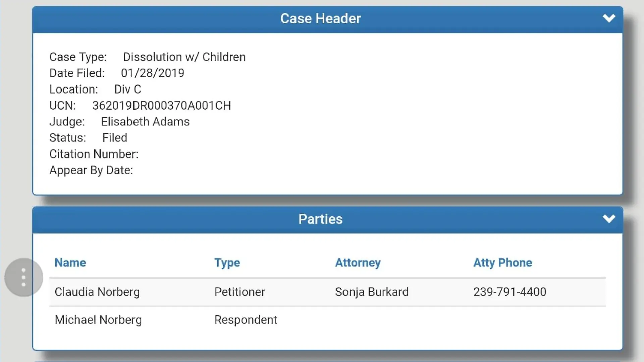The width and height of the screenshot is (644, 362).
Task: Click the Respondent type cell
Action: click(246, 320)
